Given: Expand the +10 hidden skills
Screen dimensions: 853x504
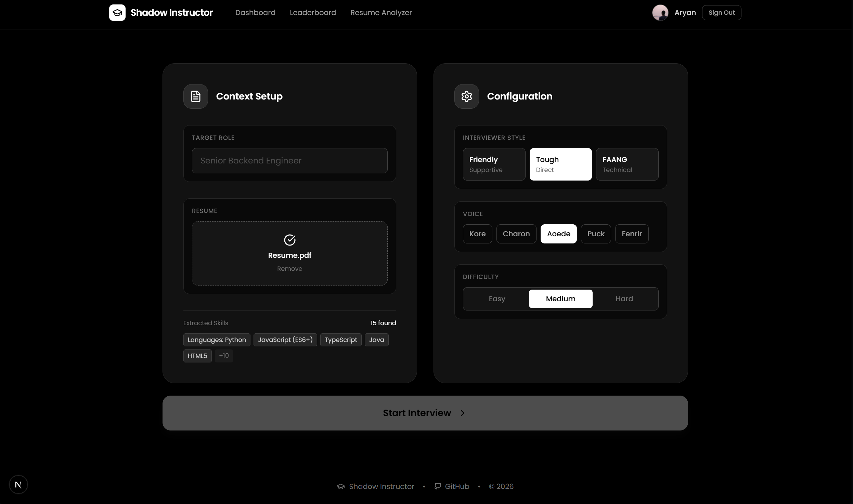Looking at the screenshot, I should pyautogui.click(x=224, y=356).
